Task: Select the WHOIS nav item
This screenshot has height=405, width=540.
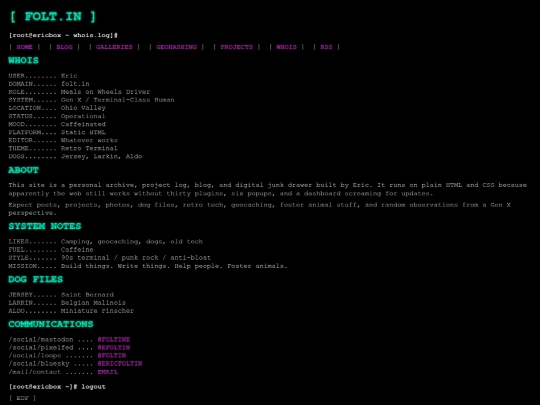Action: [x=286, y=47]
